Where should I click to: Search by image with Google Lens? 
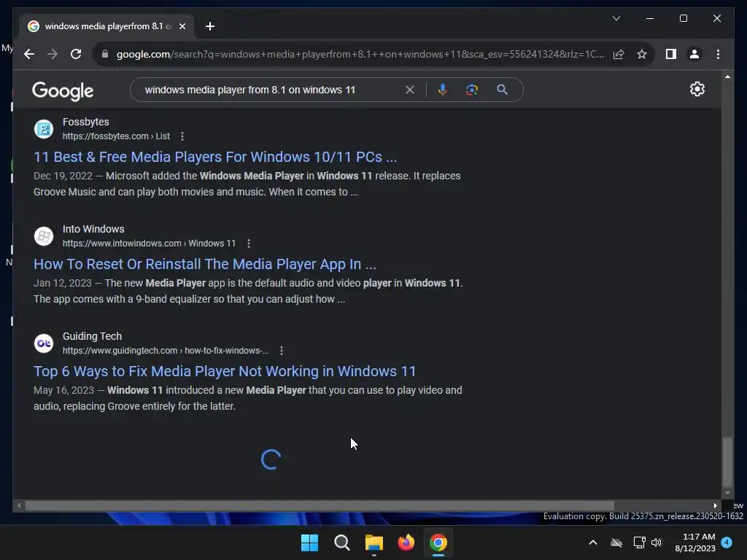472,90
